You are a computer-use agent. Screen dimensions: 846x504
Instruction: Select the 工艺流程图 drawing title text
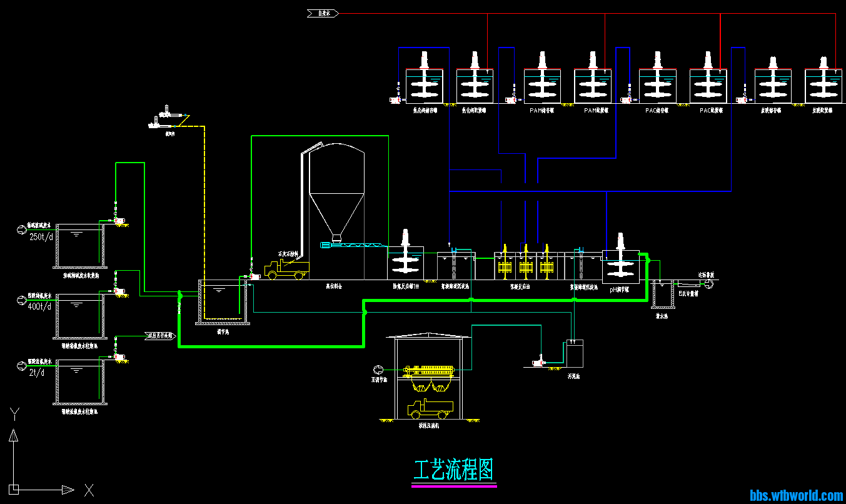coord(455,470)
